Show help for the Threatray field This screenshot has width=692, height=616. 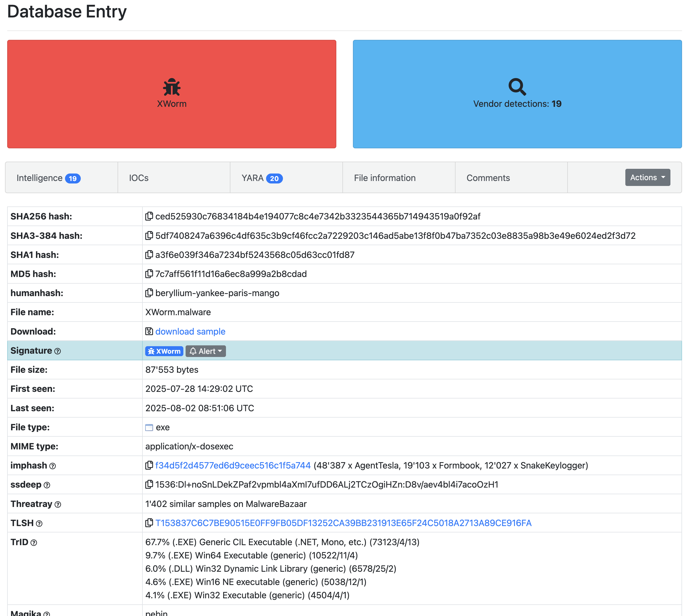pyautogui.click(x=58, y=504)
